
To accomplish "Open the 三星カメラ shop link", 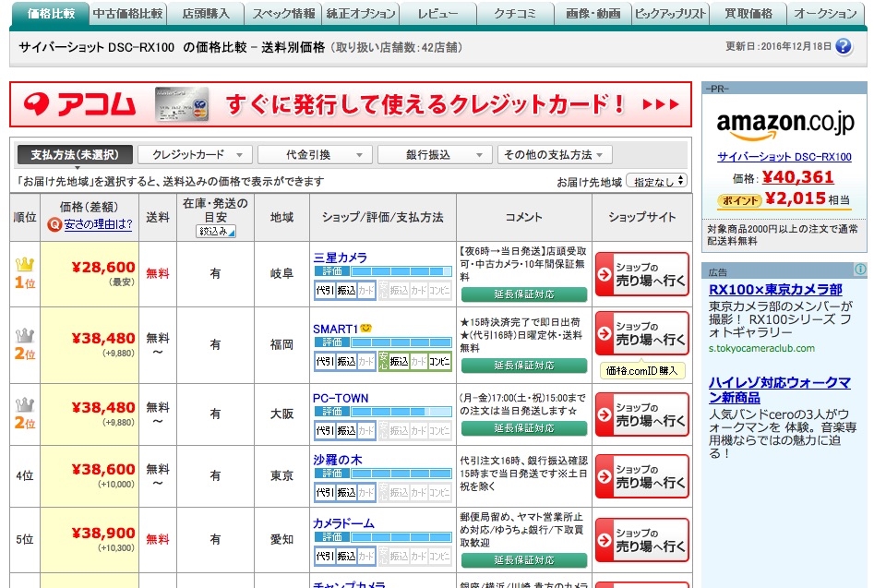I will click(340, 258).
